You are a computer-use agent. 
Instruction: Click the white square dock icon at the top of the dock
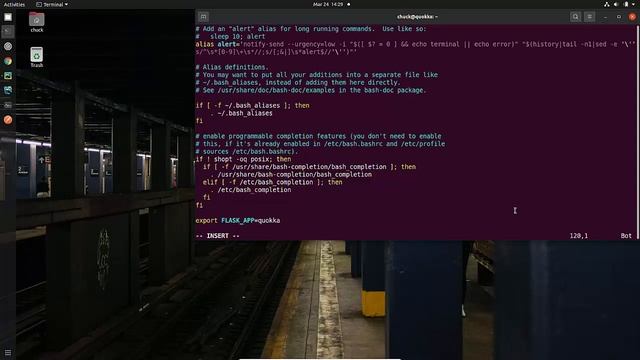tap(8, 17)
